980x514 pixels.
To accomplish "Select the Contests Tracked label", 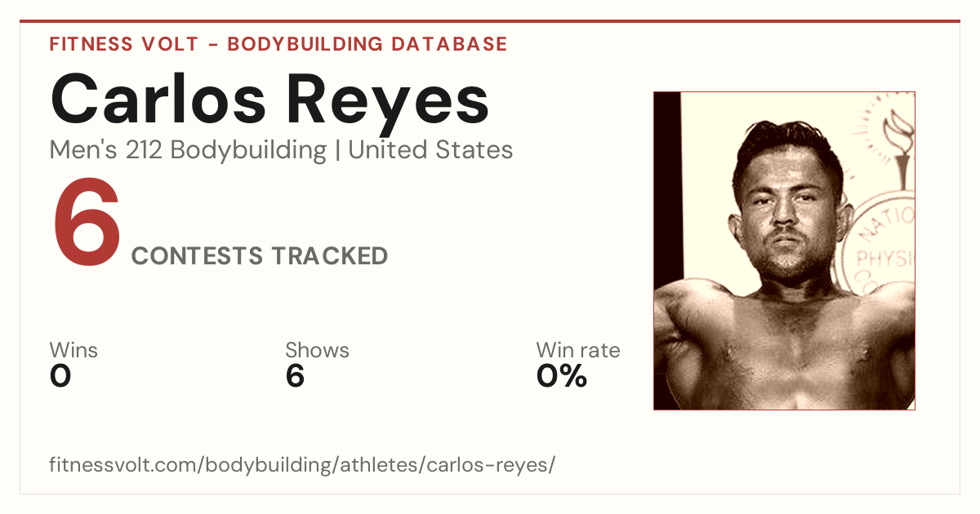I will click(x=260, y=256).
